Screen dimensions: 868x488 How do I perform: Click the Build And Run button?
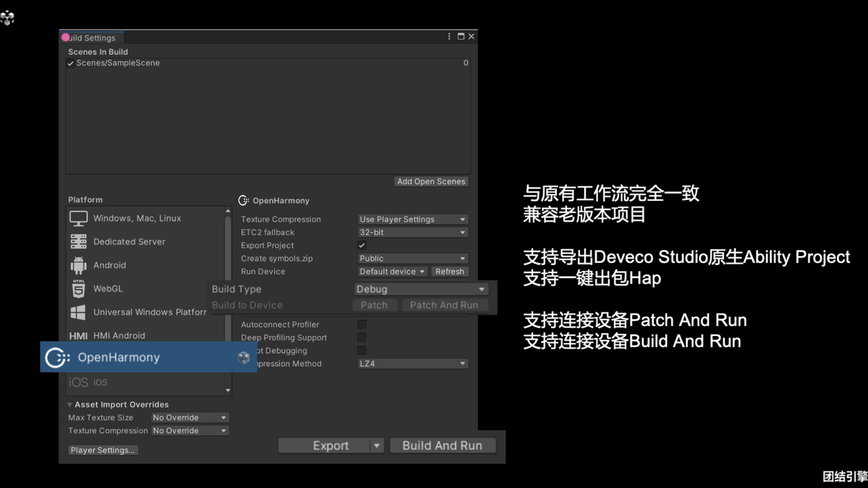click(442, 445)
